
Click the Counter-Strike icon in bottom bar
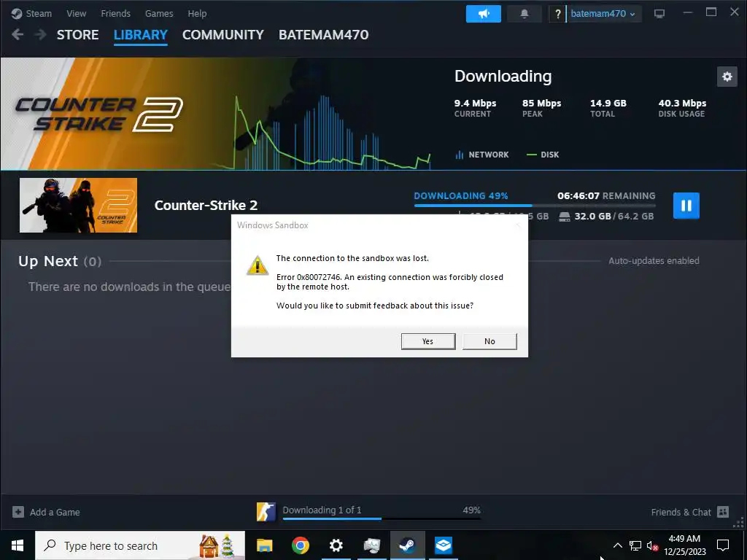click(x=266, y=512)
